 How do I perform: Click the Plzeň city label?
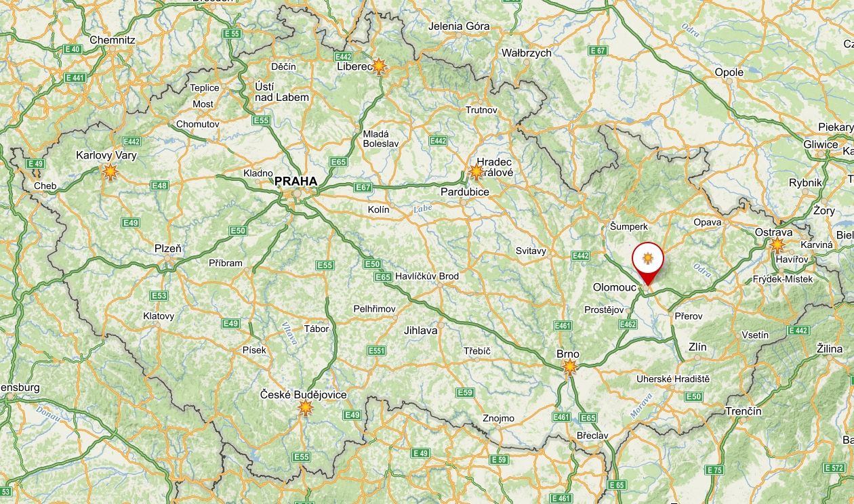click(168, 249)
